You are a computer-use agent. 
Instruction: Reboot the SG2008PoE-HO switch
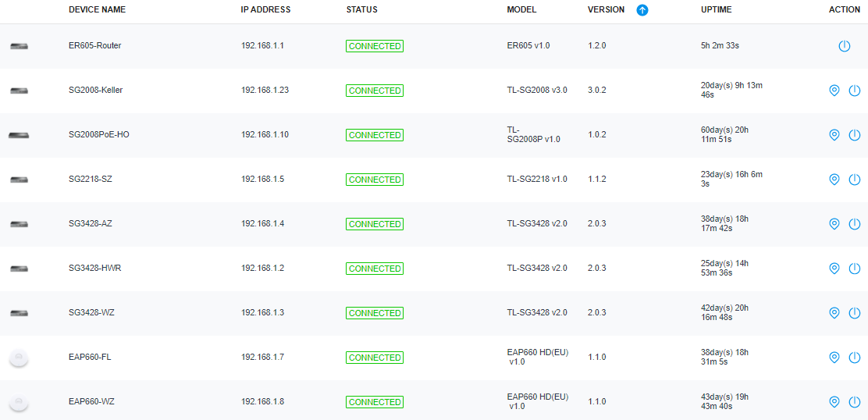pyautogui.click(x=855, y=135)
